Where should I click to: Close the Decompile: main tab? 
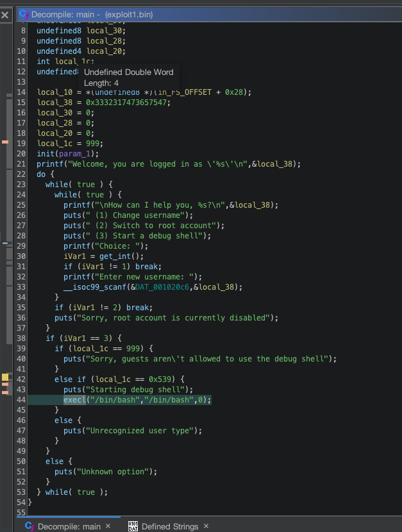[108, 526]
